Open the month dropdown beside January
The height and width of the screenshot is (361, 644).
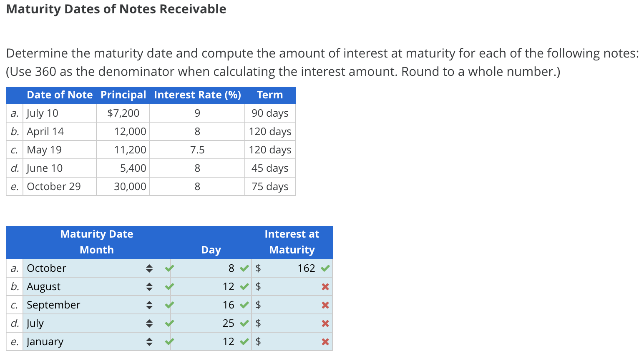[149, 342]
